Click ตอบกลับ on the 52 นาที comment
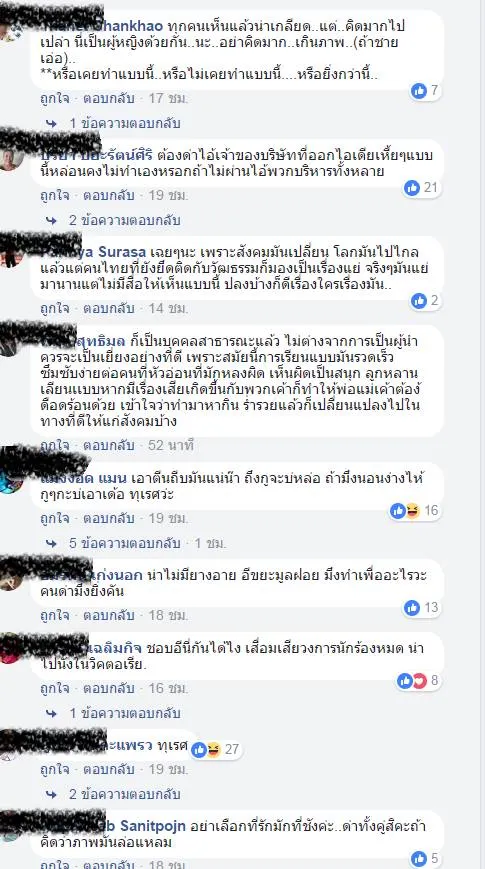The image size is (485, 869). coord(109,445)
